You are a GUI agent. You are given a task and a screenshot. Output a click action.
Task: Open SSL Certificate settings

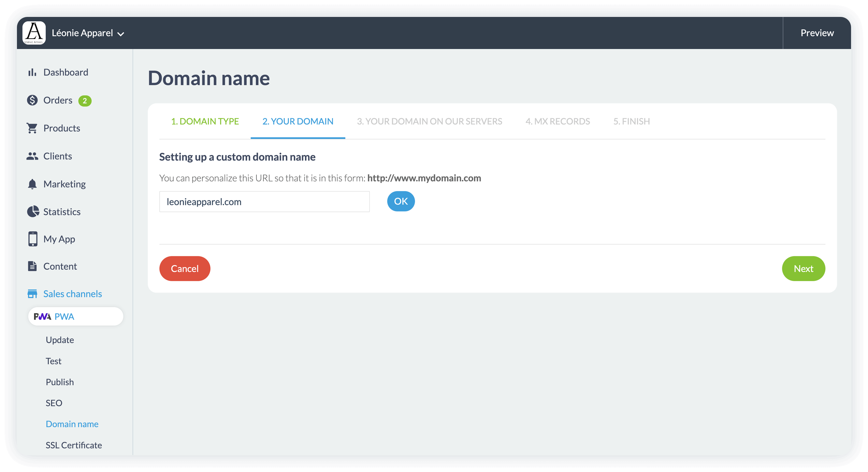coord(74,445)
